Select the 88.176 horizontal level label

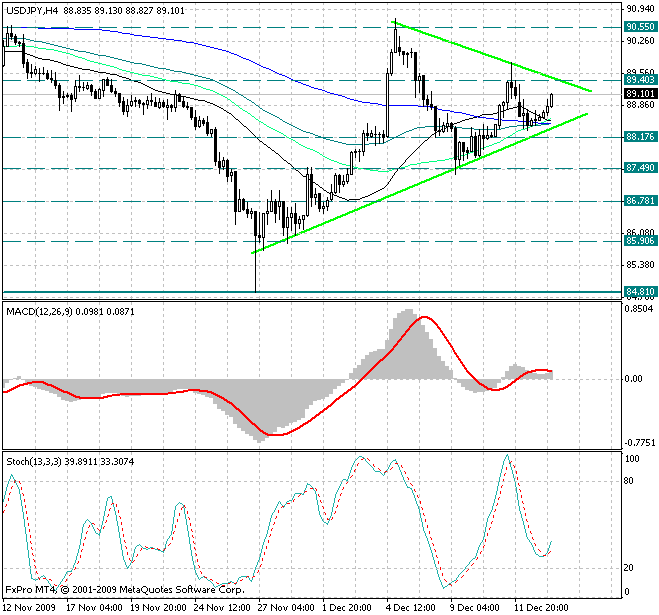coord(640,137)
